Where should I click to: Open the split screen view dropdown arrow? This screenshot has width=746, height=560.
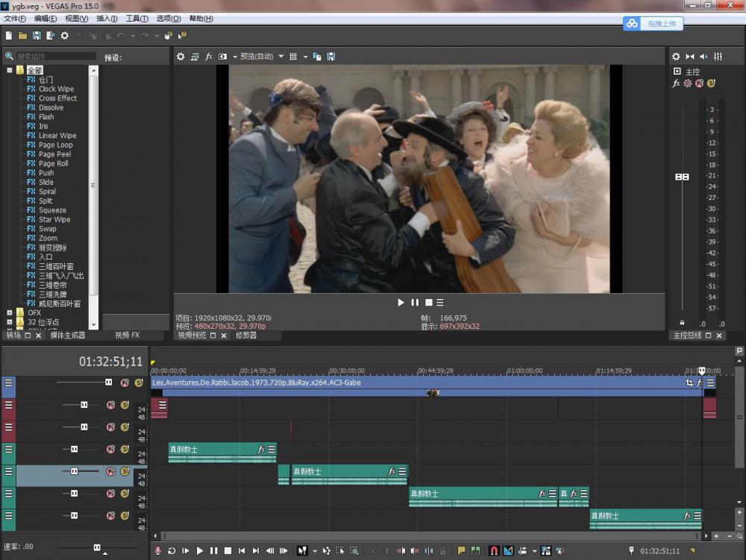pos(234,57)
